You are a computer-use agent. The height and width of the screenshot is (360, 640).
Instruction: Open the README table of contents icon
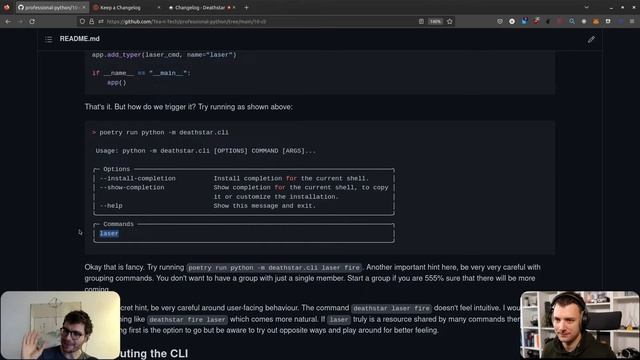pyautogui.click(x=49, y=39)
